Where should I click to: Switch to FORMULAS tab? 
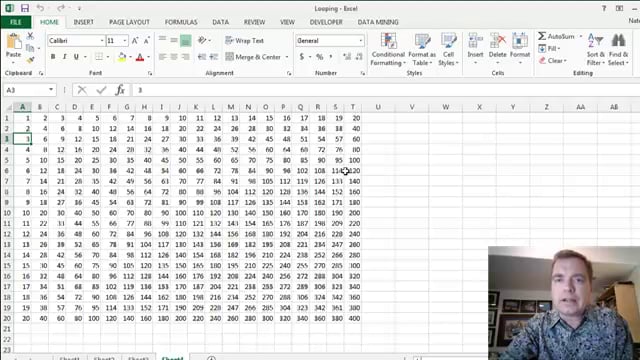coord(181,22)
